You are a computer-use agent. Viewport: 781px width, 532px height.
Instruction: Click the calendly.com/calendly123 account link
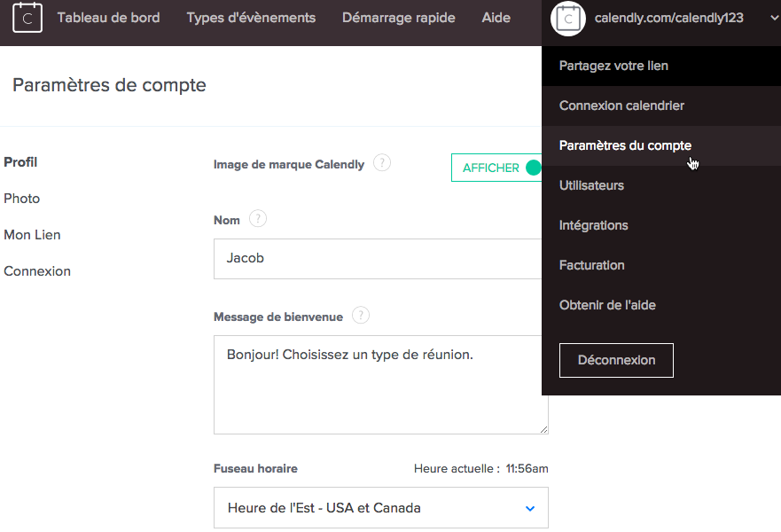click(669, 18)
